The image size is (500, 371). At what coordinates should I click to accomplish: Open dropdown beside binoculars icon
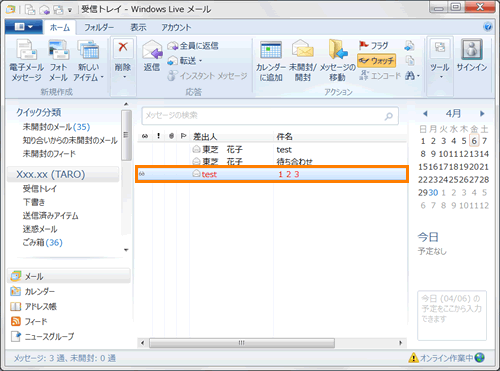(x=418, y=76)
